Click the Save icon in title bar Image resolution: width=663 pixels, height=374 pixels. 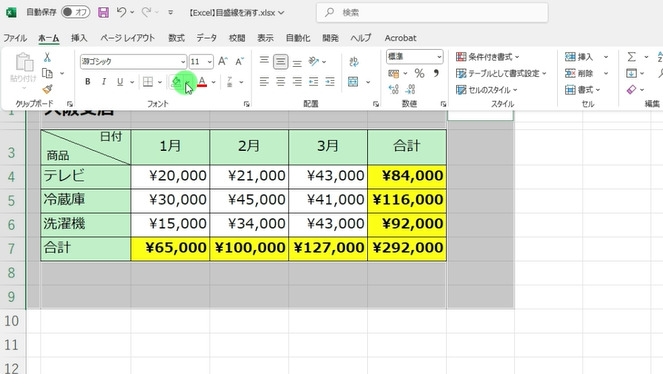(104, 12)
